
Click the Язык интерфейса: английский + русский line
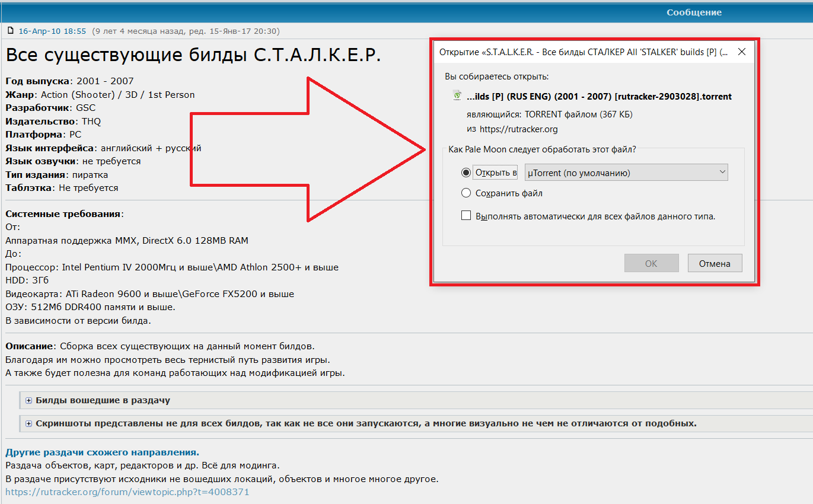coord(103,148)
